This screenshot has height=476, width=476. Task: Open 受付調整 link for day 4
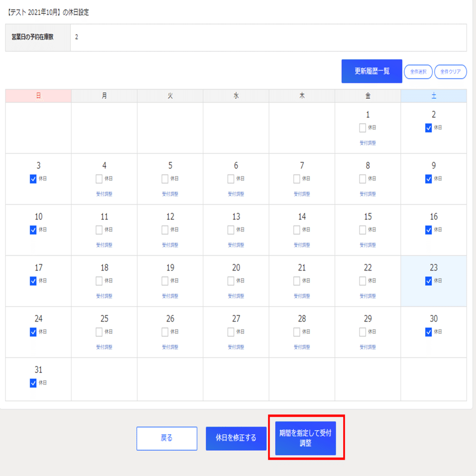coord(104,194)
